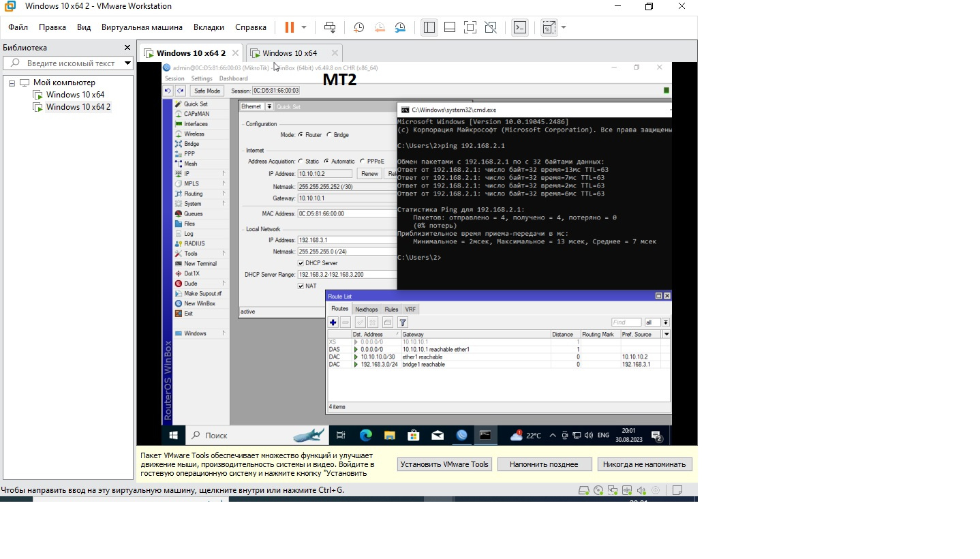Collapse the 'Мой компьютер' tree node
The width and height of the screenshot is (980, 559).
pyautogui.click(x=12, y=82)
